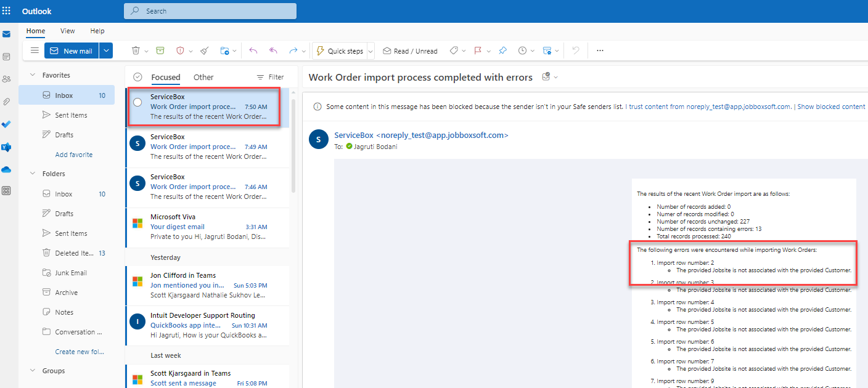The width and height of the screenshot is (868, 388).
Task: Toggle the hamburger navigation pane button
Action: (35, 51)
